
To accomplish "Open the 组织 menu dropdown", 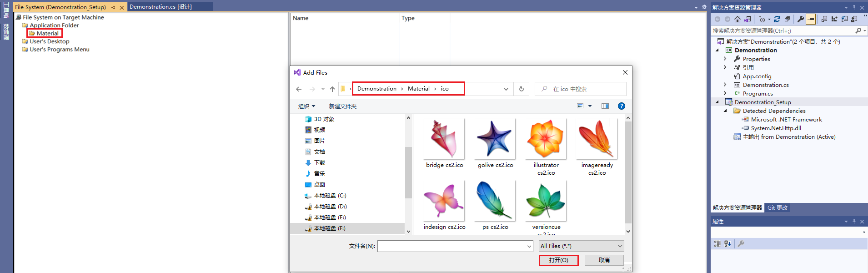I will (x=306, y=106).
